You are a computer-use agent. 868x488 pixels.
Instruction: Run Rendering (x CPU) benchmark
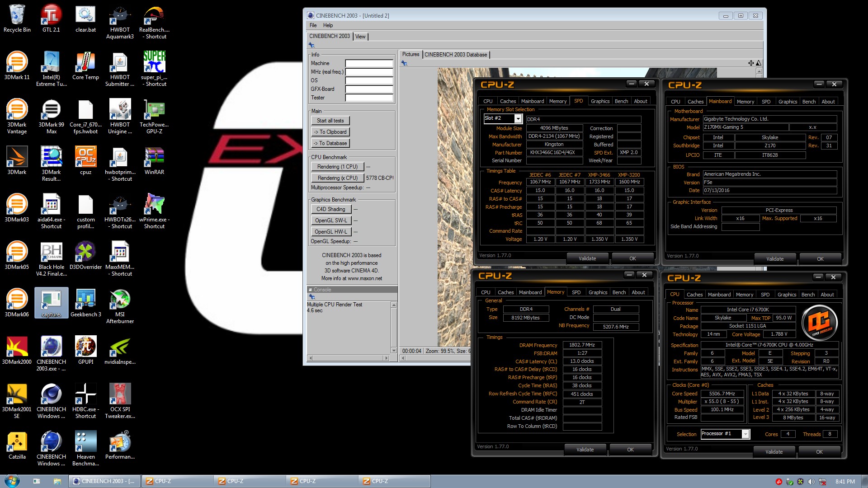337,178
